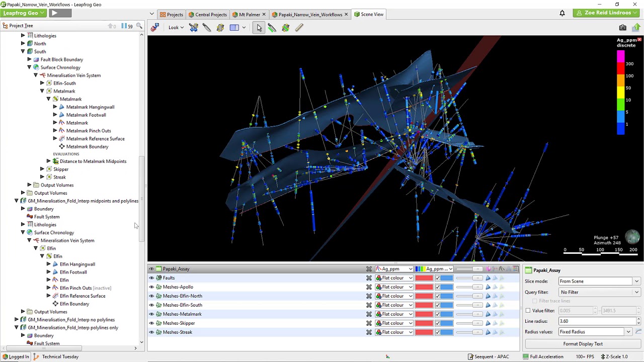Remove Faults from the scene list
Image resolution: width=644 pixels, height=362 pixels.
pyautogui.click(x=369, y=278)
